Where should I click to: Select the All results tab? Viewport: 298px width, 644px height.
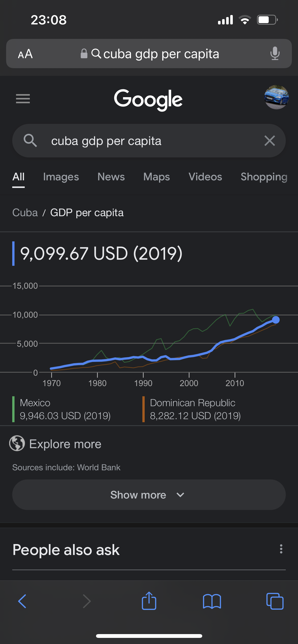click(x=19, y=177)
